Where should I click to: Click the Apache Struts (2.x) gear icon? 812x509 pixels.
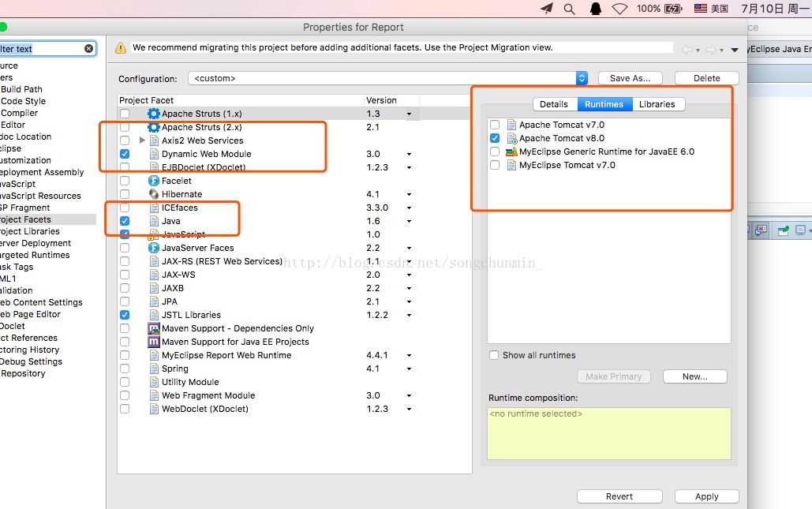(x=153, y=127)
